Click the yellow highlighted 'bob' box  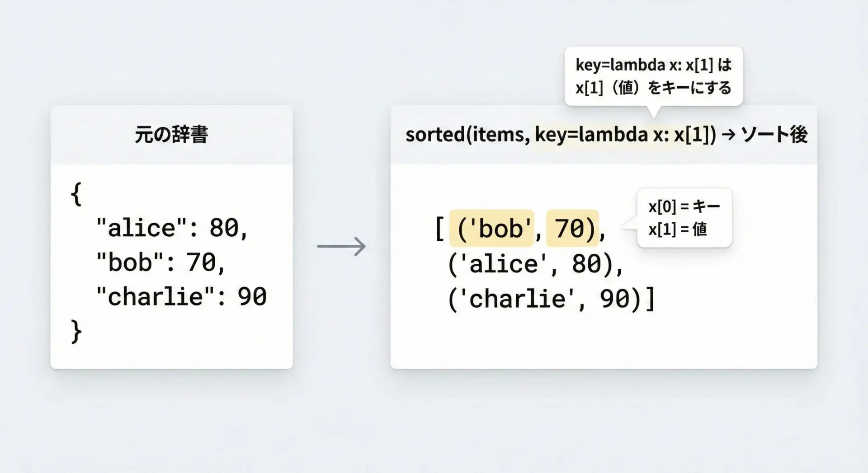(x=491, y=228)
